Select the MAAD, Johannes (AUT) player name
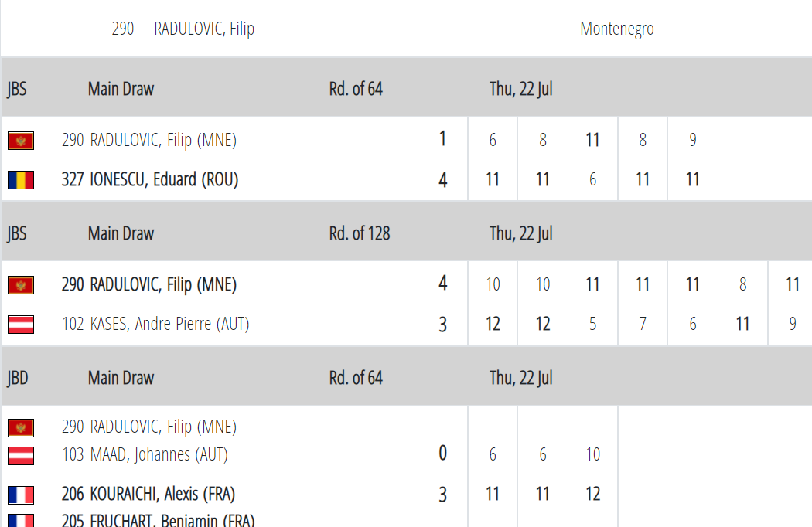812x527 pixels. click(145, 455)
